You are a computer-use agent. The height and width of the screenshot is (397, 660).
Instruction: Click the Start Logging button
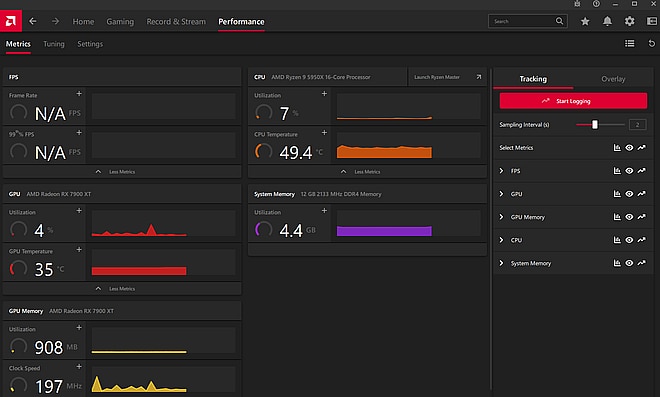[573, 101]
